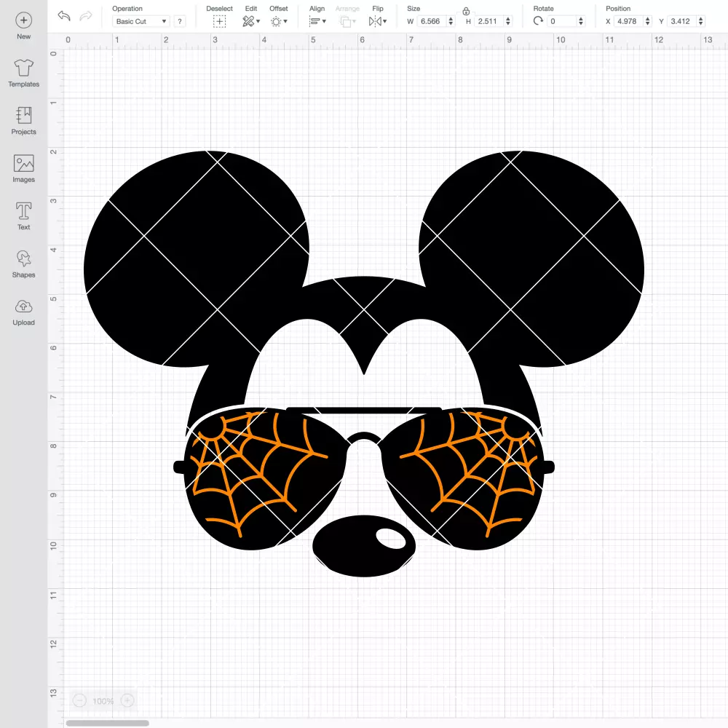Open the Templates panel
Screen dimensions: 728x728
(x=24, y=74)
